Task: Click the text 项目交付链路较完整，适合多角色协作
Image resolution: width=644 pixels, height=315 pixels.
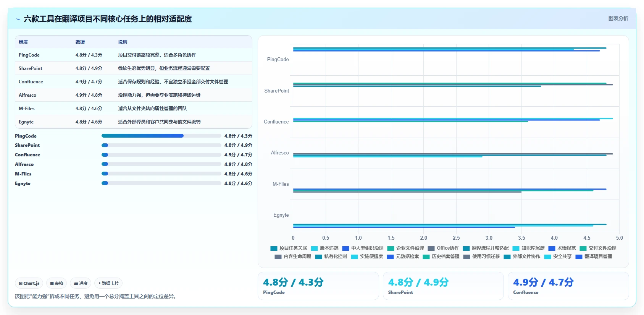Action: click(157, 55)
